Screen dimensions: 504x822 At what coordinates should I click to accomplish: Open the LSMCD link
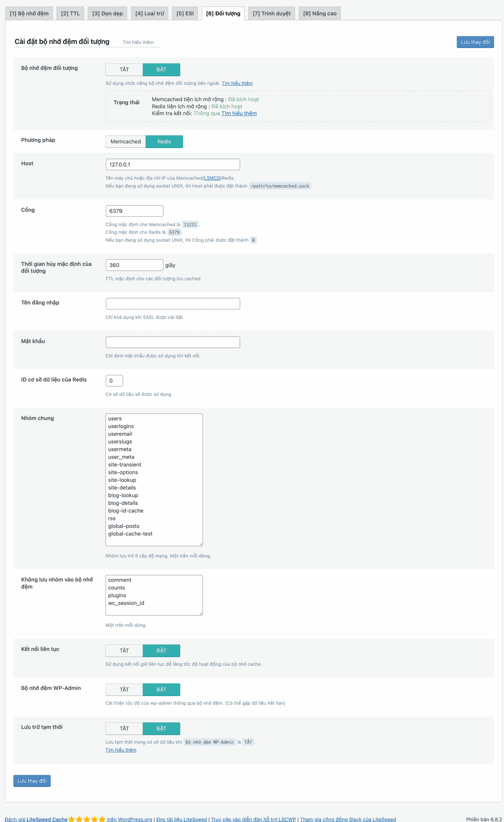tap(212, 178)
